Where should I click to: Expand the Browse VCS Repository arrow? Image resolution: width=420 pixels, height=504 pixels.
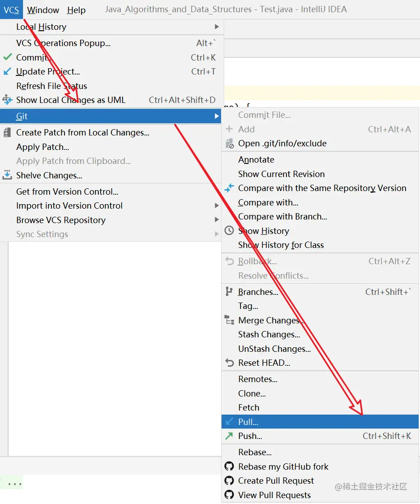[x=217, y=219]
